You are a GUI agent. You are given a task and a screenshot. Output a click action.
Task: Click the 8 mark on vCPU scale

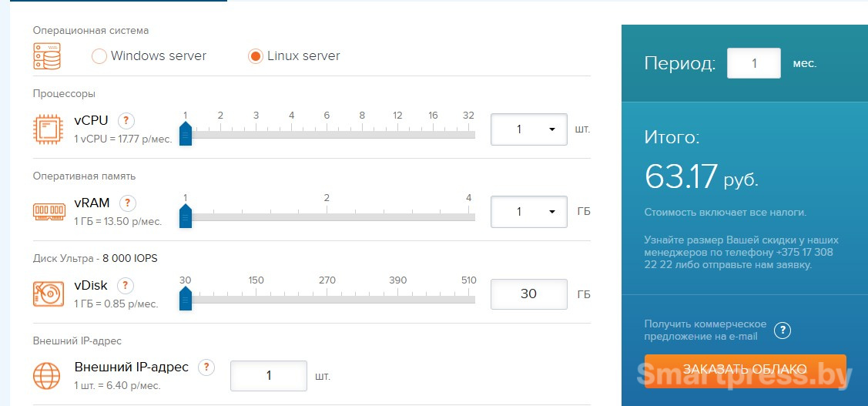[x=362, y=116]
